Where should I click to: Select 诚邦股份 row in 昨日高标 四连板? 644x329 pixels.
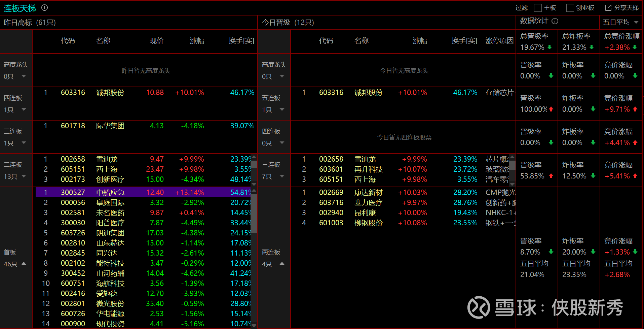click(x=145, y=93)
